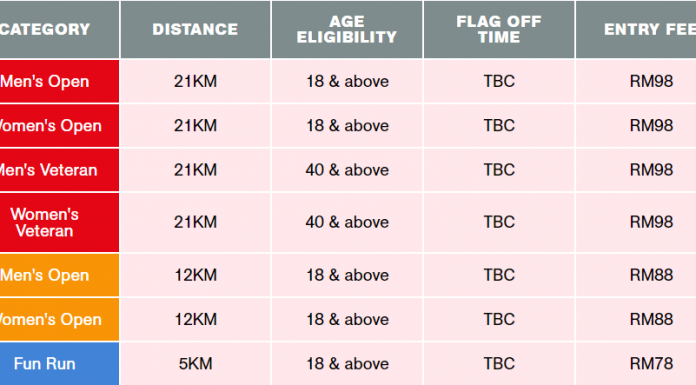Select the Women's Veteran category cell
This screenshot has height=385, width=696.
point(59,222)
